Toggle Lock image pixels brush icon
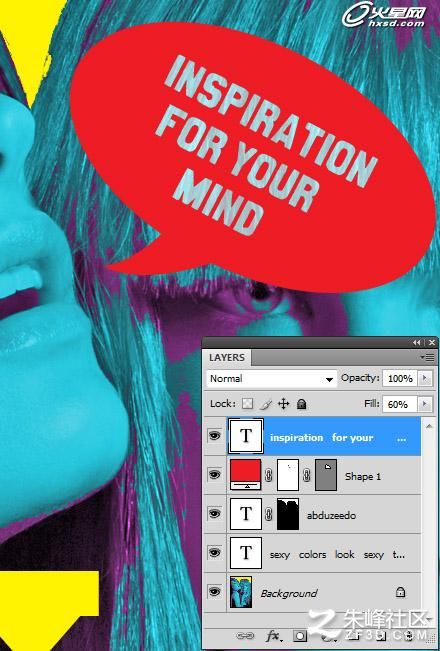The image size is (440, 651). tap(267, 404)
